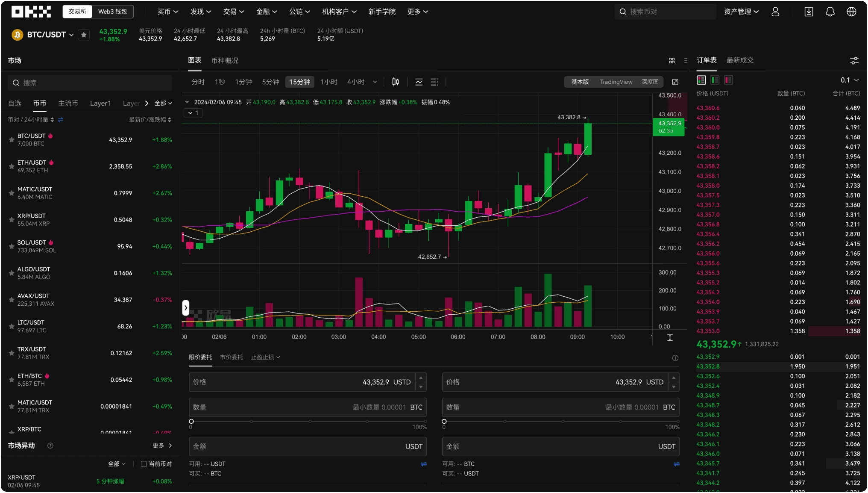Open the 币种概况 tab
This screenshot has height=493, width=868.
[225, 61]
